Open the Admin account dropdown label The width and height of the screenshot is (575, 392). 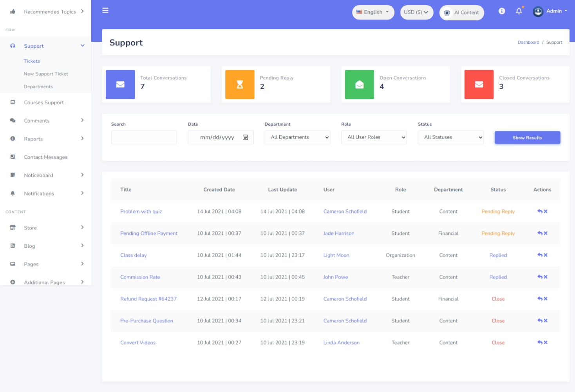[x=557, y=11]
